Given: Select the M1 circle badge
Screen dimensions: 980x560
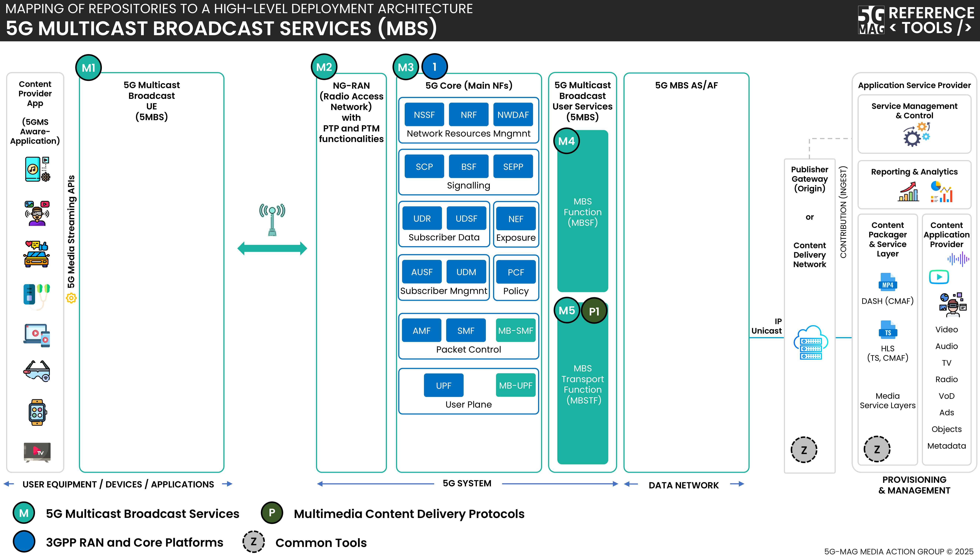Looking at the screenshot, I should (x=89, y=68).
